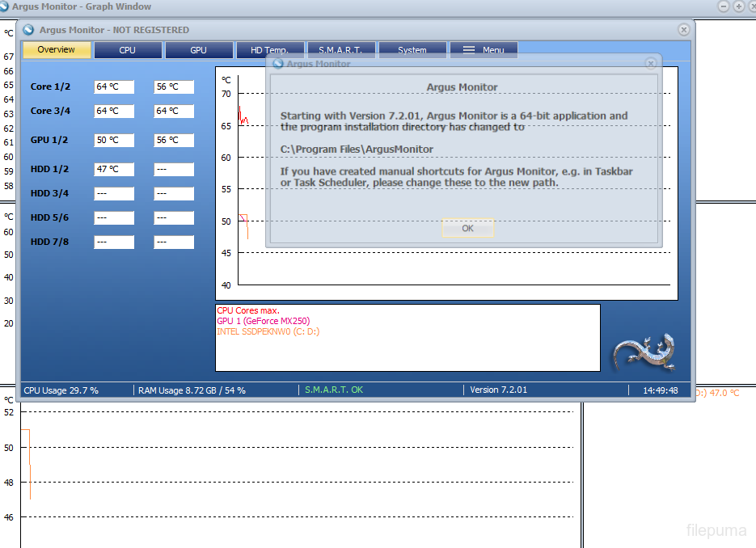Click OK in the Argus Monitor dialog
This screenshot has width=756, height=548.
pos(467,228)
